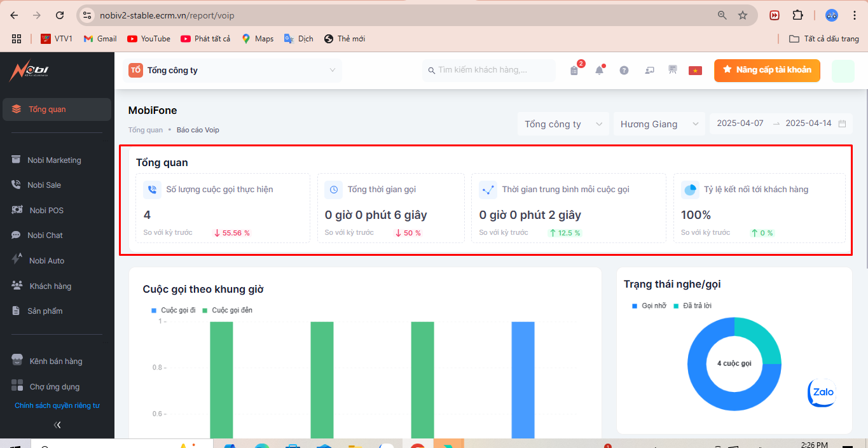Click the Zalo chat floating icon
The image size is (868, 448).
point(821,393)
